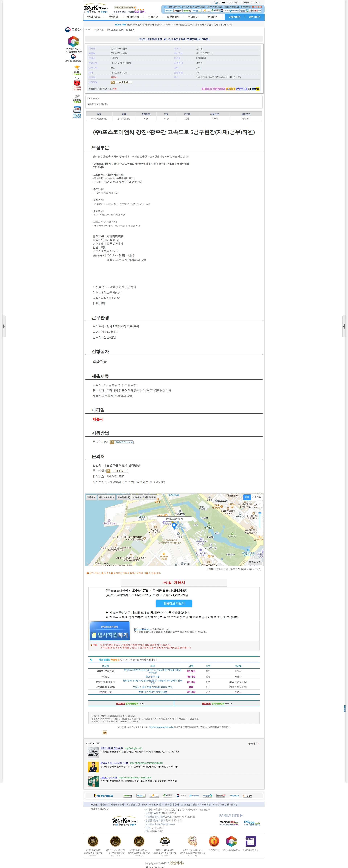
Task: Click the 굿 콘텐츠서비스 certification badge in sidebar
Action: [x=74, y=45]
